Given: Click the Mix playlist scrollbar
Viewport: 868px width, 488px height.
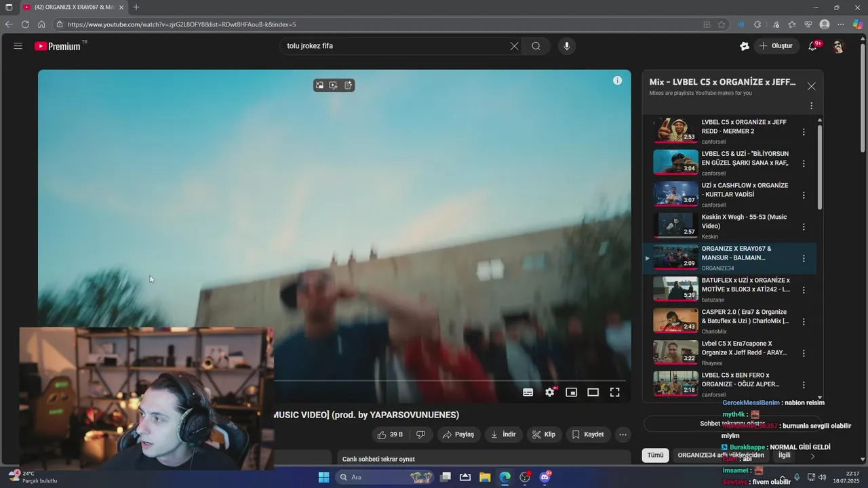Looking at the screenshot, I should point(820,166).
